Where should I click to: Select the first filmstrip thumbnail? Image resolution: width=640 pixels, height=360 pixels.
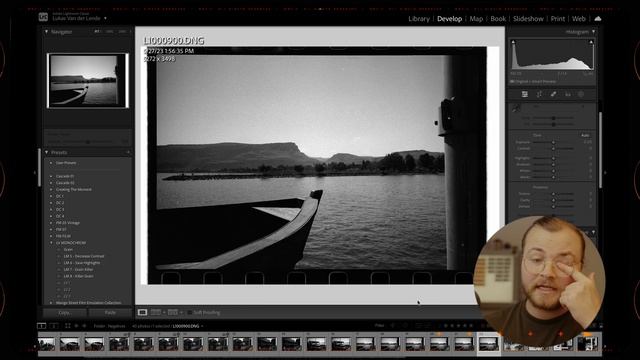[x=47, y=344]
